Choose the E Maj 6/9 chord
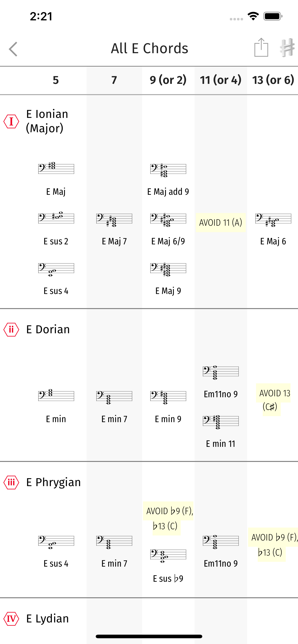The width and height of the screenshot is (298, 644). tap(168, 230)
